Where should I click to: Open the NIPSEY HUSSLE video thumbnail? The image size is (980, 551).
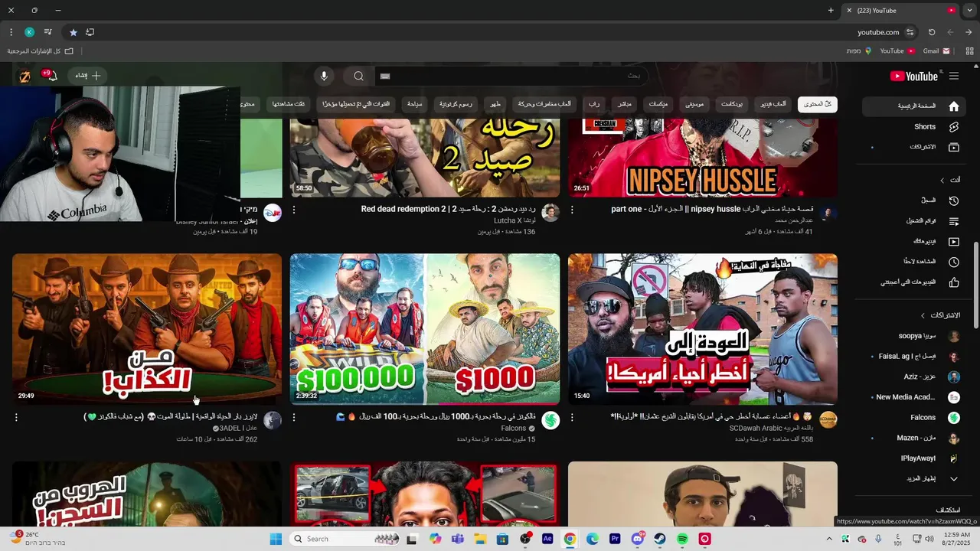[703, 158]
